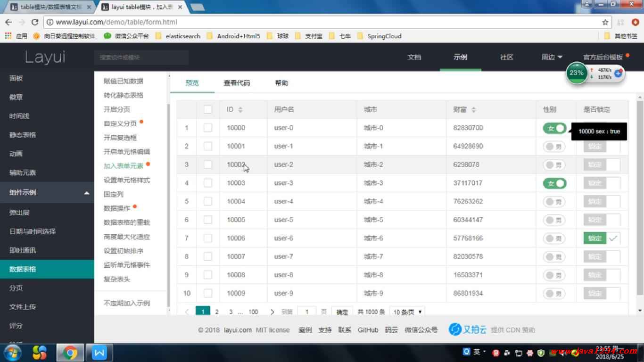
Task: Check the row checkbox for user-5
Action: pos(208,220)
